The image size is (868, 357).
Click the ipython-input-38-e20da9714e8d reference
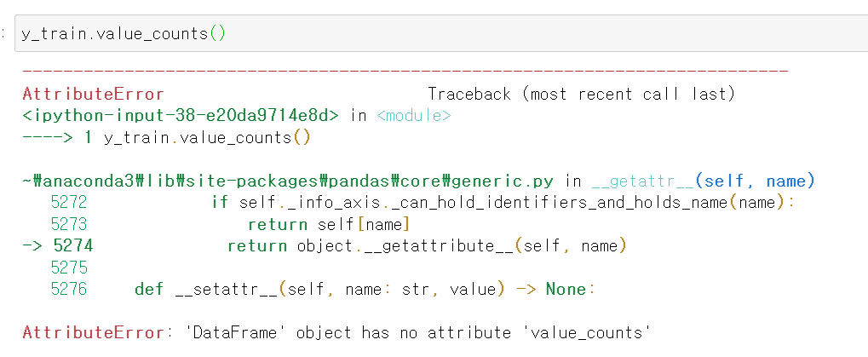[x=181, y=116]
